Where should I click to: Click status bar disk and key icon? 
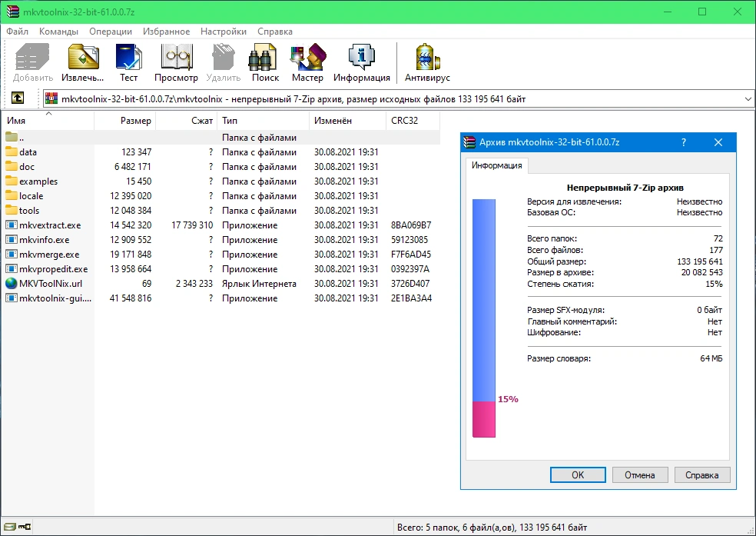(x=18, y=527)
